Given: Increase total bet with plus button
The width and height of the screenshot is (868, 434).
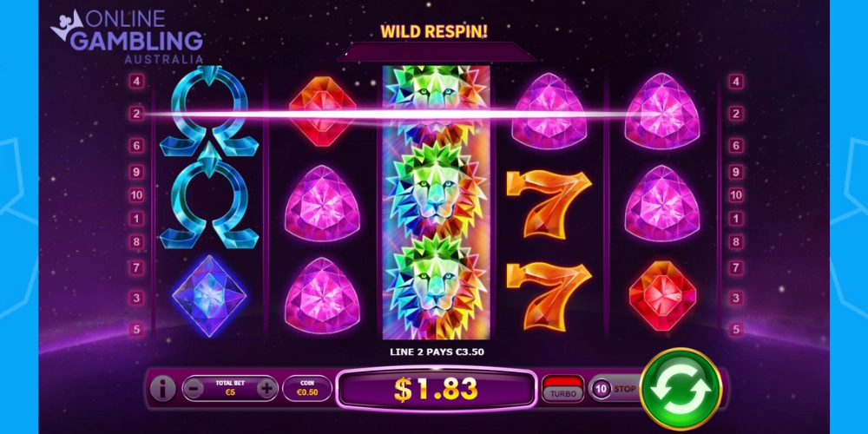Looking at the screenshot, I should tap(266, 389).
